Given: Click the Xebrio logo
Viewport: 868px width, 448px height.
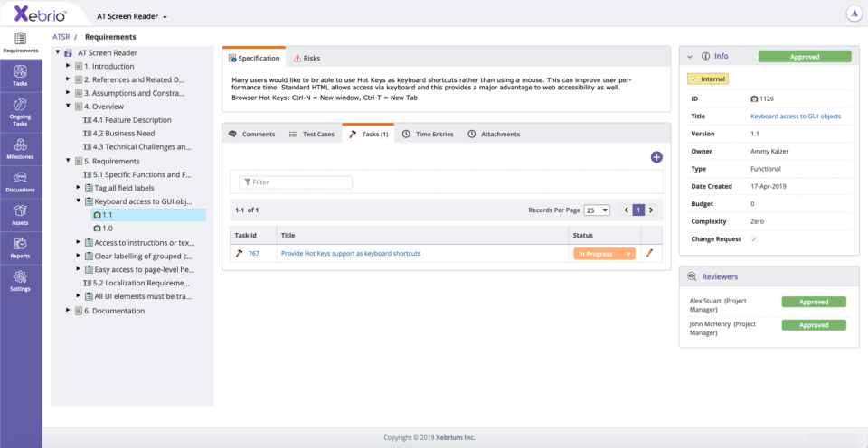Looking at the screenshot, I should (x=41, y=14).
